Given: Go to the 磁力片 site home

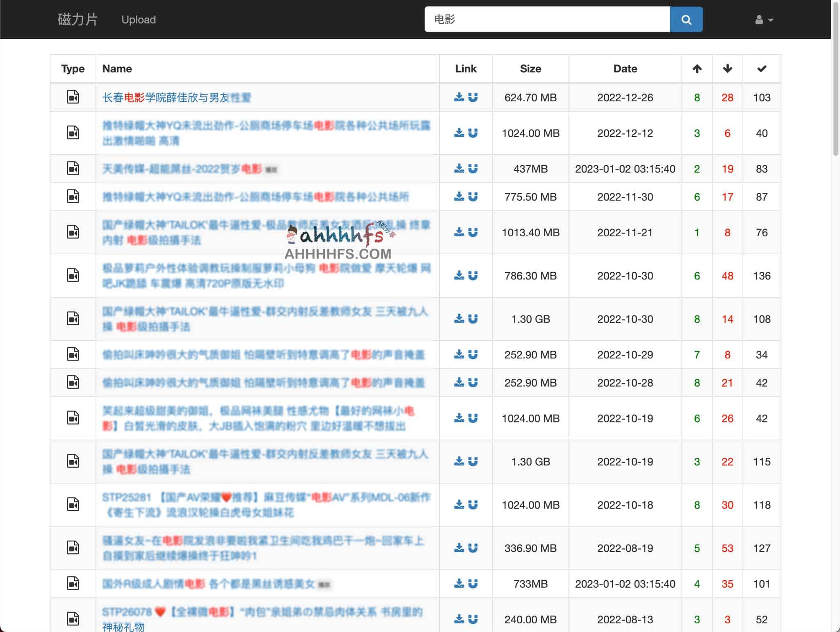Looking at the screenshot, I should (x=78, y=19).
